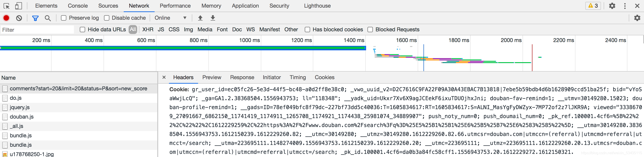Focus the Filter text field
Screen dimensions: 644x157
point(37,30)
